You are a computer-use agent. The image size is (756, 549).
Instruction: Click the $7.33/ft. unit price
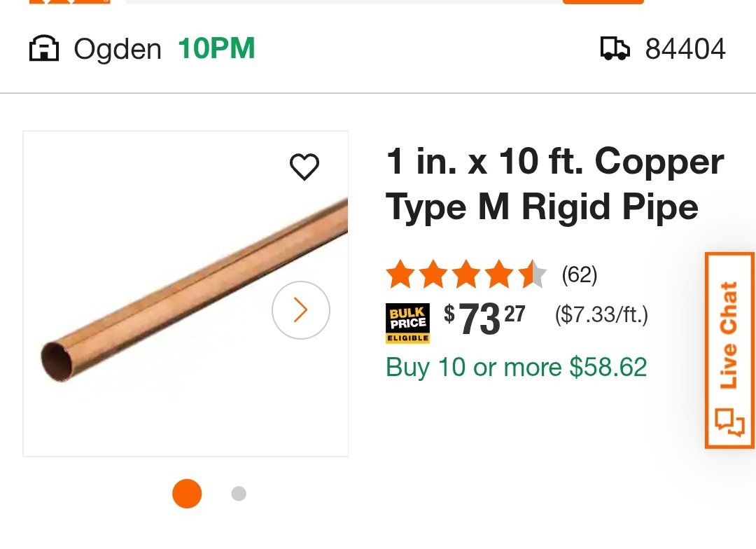[x=601, y=315]
